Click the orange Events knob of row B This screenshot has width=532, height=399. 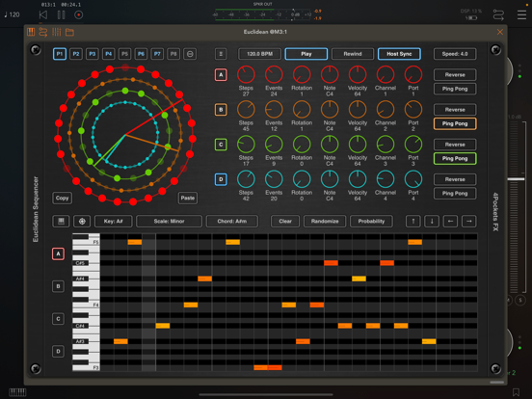(x=274, y=110)
